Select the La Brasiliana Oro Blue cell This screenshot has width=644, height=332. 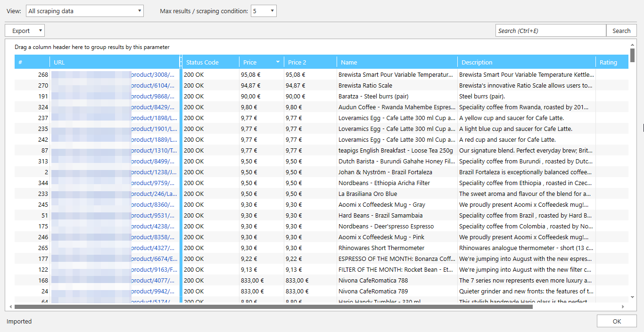[x=397, y=194]
